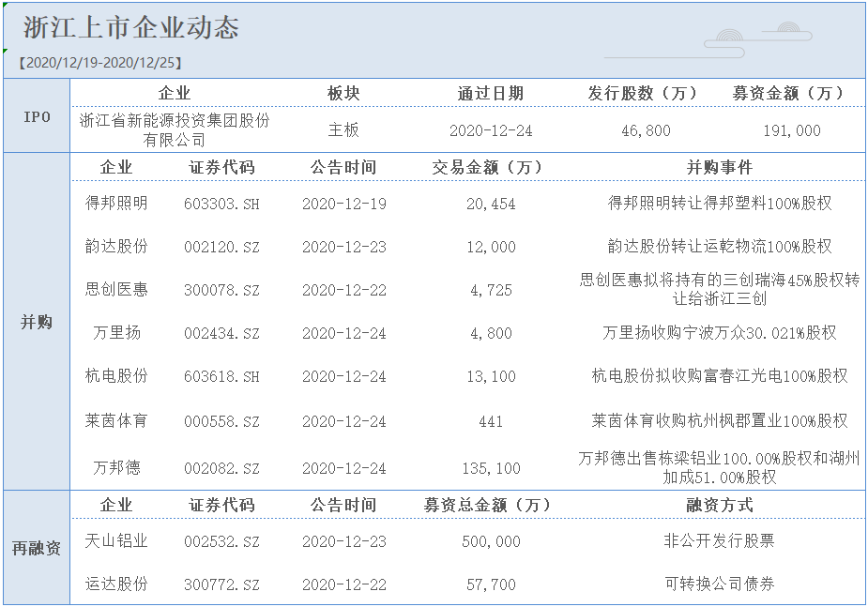Click the 板块 column header

click(x=343, y=93)
